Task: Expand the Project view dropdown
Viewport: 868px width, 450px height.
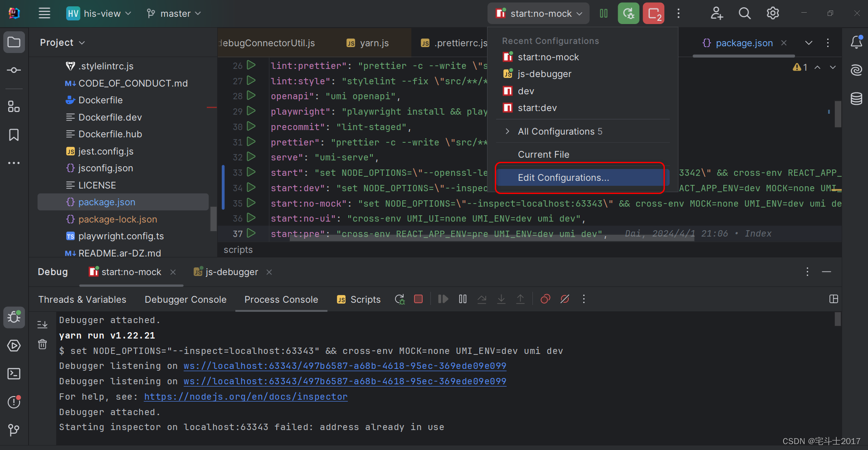Action: 62,43
